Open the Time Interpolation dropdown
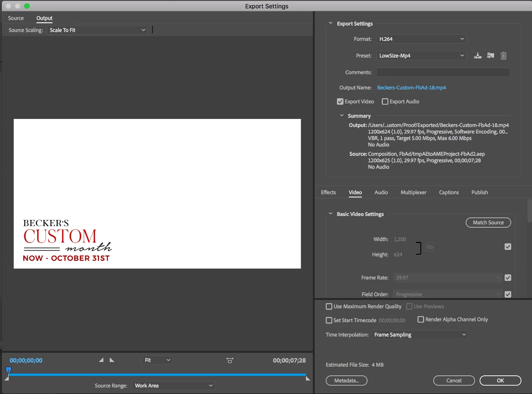This screenshot has height=394, width=532. (x=420, y=335)
